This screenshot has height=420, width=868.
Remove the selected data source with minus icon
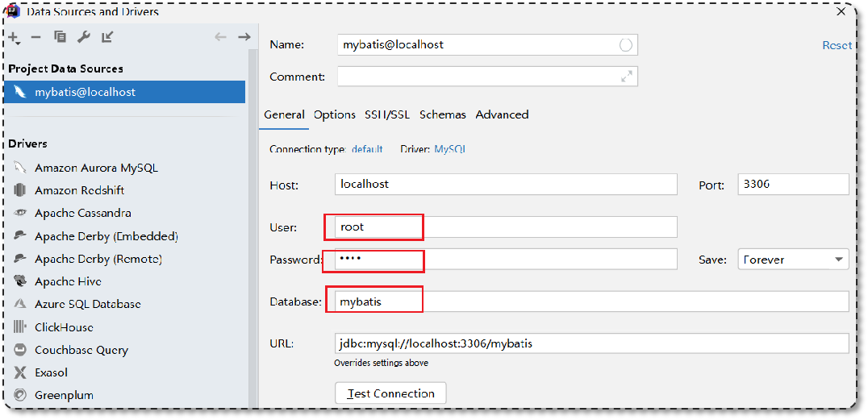[x=35, y=37]
